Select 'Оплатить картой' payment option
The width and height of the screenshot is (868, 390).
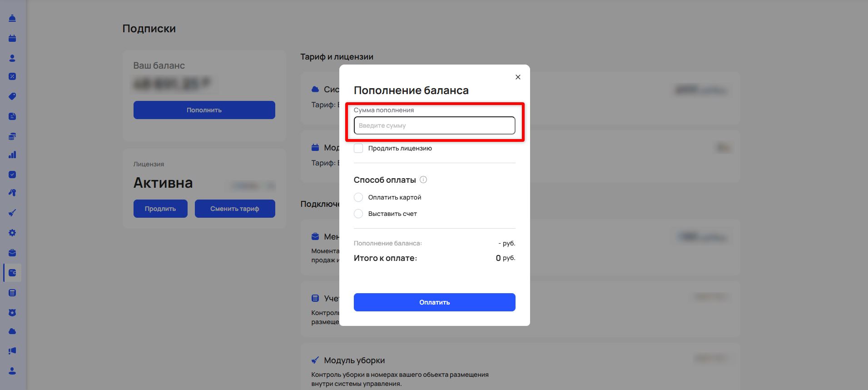pyautogui.click(x=358, y=197)
